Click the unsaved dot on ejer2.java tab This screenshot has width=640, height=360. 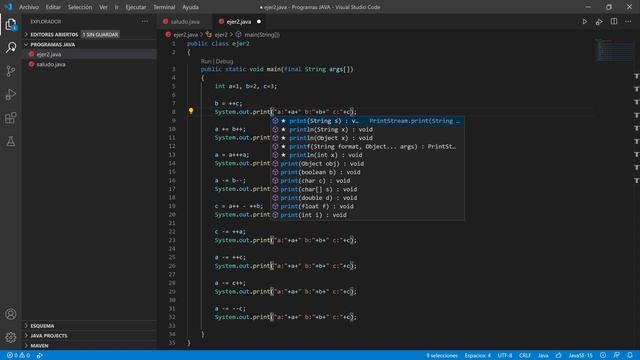[259, 22]
